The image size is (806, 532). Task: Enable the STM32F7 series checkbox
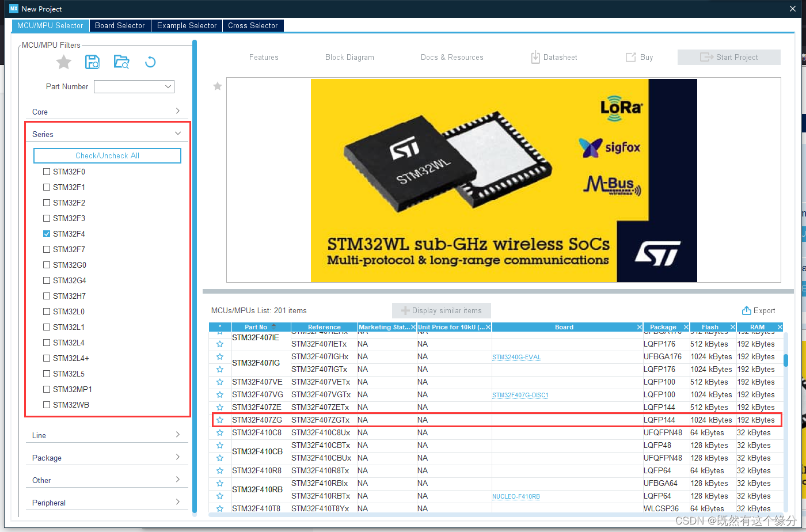point(47,249)
